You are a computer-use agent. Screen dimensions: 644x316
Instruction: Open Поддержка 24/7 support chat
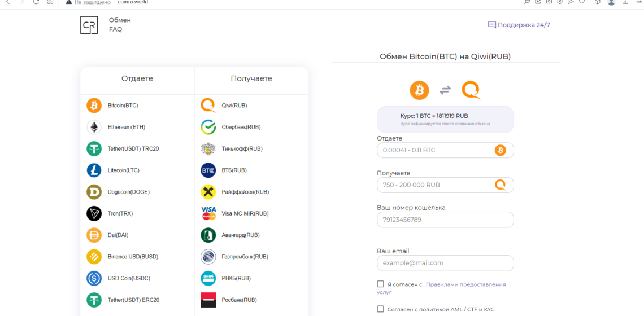coord(519,25)
